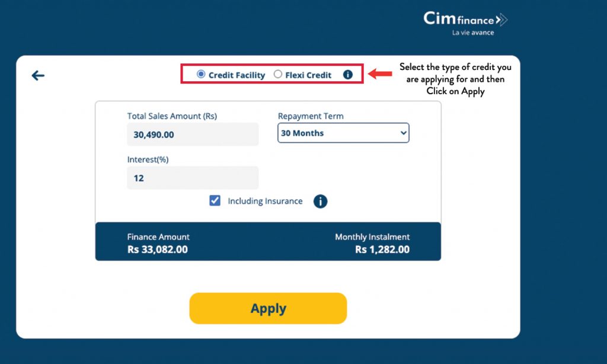Click the Total Sales Amount field showing 30,490.00
This screenshot has width=607, height=364.
(x=193, y=135)
